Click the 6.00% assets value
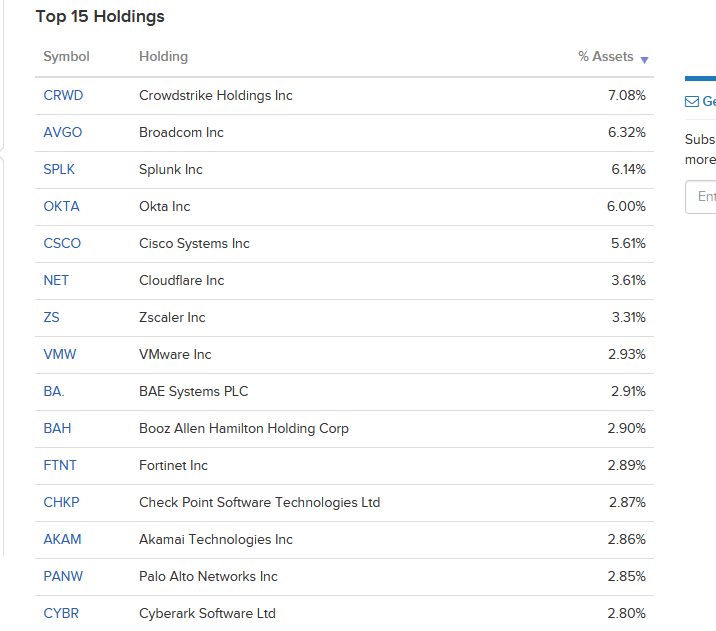This screenshot has width=716, height=631. (x=626, y=206)
